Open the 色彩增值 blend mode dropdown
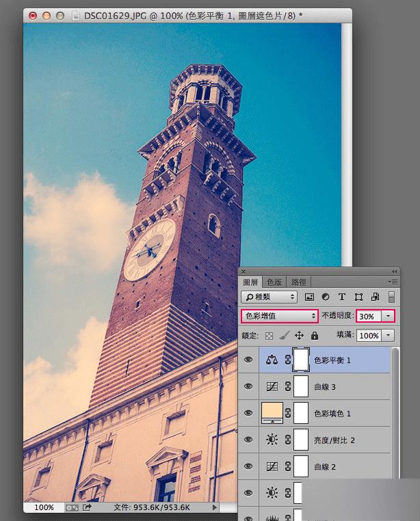420x521 pixels. 279,316
